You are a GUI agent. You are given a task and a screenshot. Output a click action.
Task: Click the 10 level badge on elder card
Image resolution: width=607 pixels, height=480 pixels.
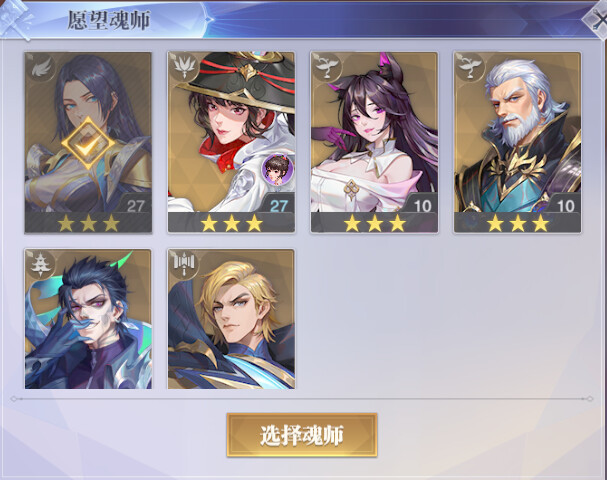[565, 206]
